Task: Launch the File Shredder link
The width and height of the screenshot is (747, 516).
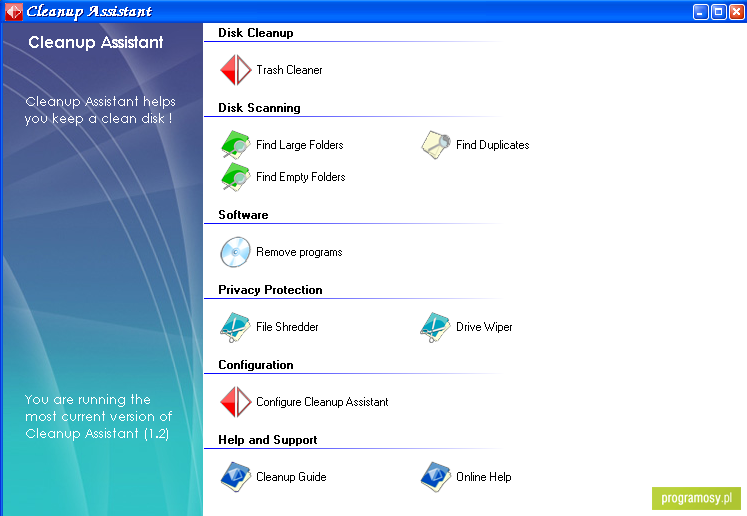Action: coord(287,327)
